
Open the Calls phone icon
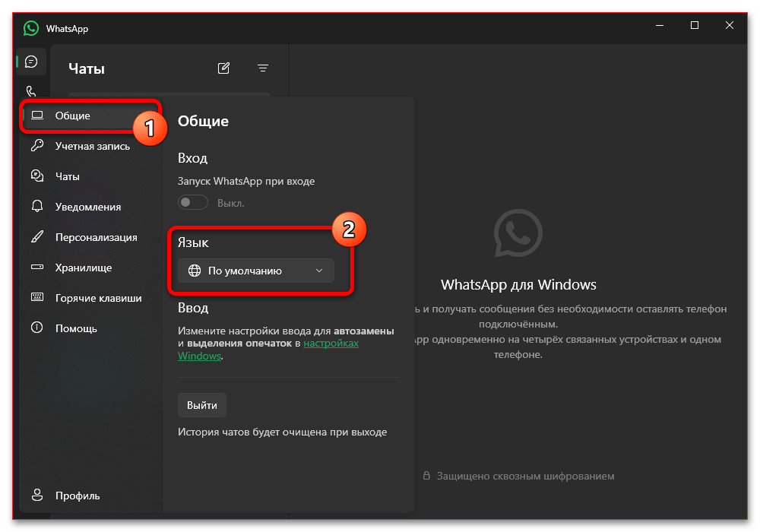[31, 90]
